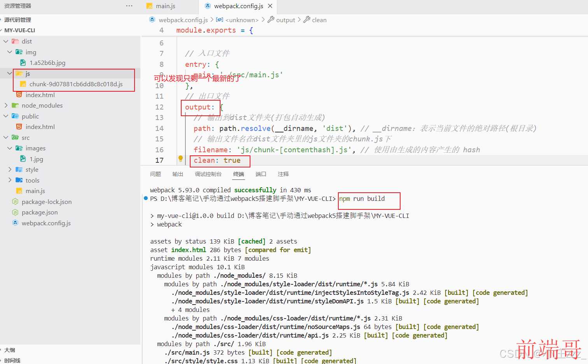
Task: Open chunk-9d07881cb6dd8c8c018d.js file
Action: pos(76,84)
